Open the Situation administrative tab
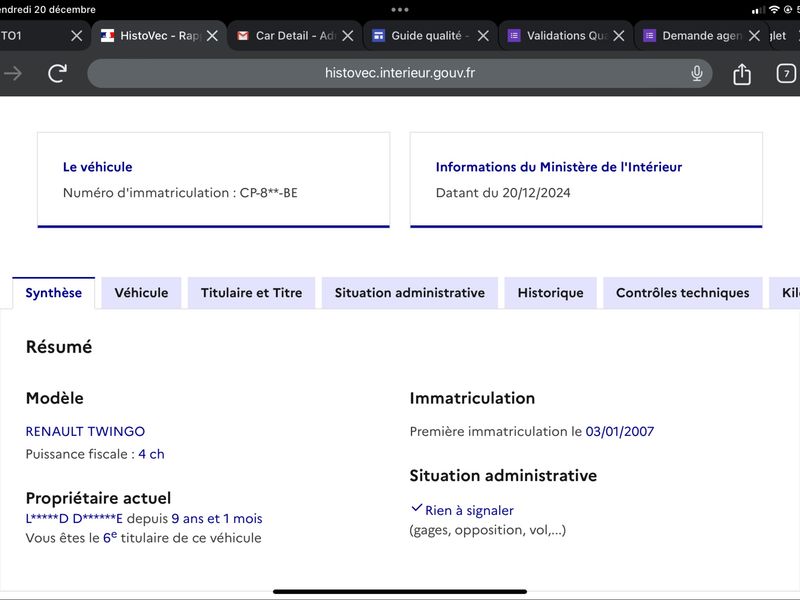 pyautogui.click(x=410, y=293)
